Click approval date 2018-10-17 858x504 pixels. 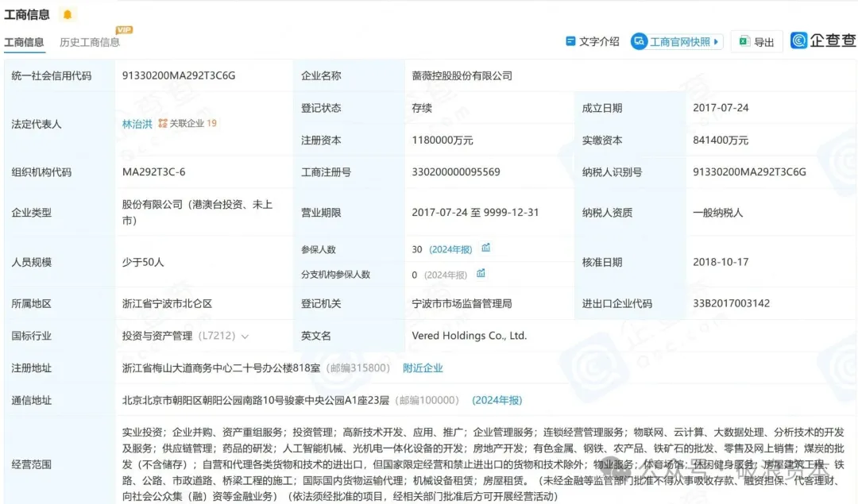pos(721,262)
